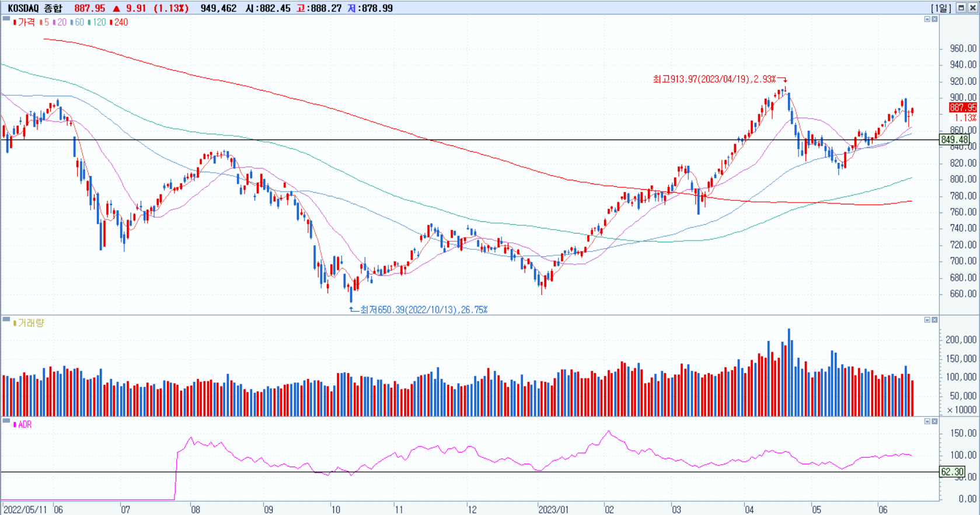Close the price chart panel
This screenshot has width=980, height=515.
(934, 19)
